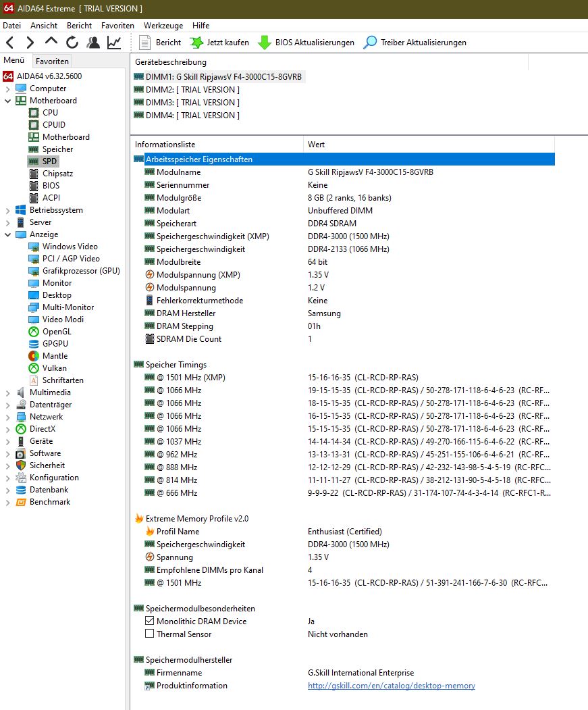Open the graph chart toolbar icon

(114, 43)
